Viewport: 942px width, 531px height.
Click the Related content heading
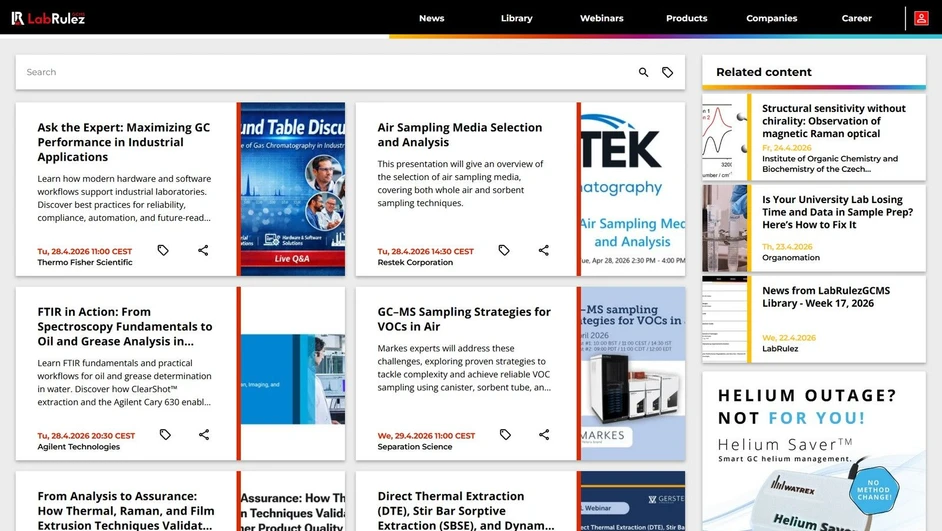click(x=764, y=72)
